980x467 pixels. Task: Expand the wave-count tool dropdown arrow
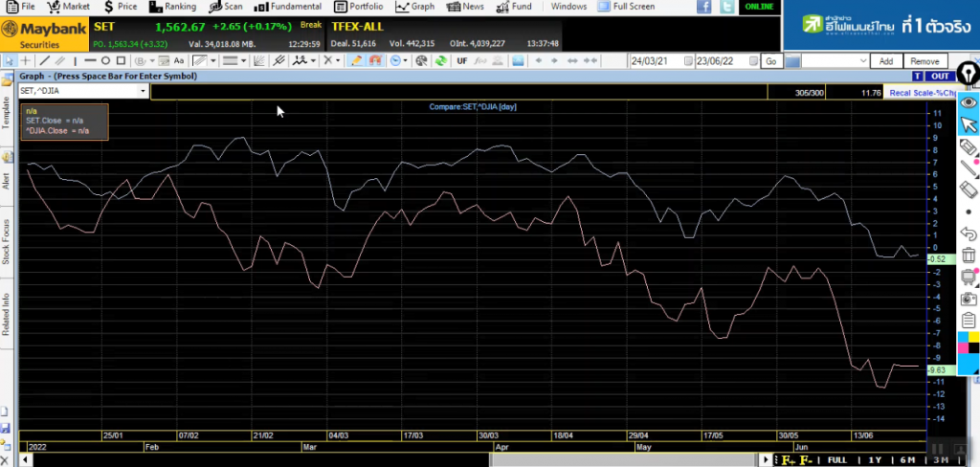click(x=313, y=60)
